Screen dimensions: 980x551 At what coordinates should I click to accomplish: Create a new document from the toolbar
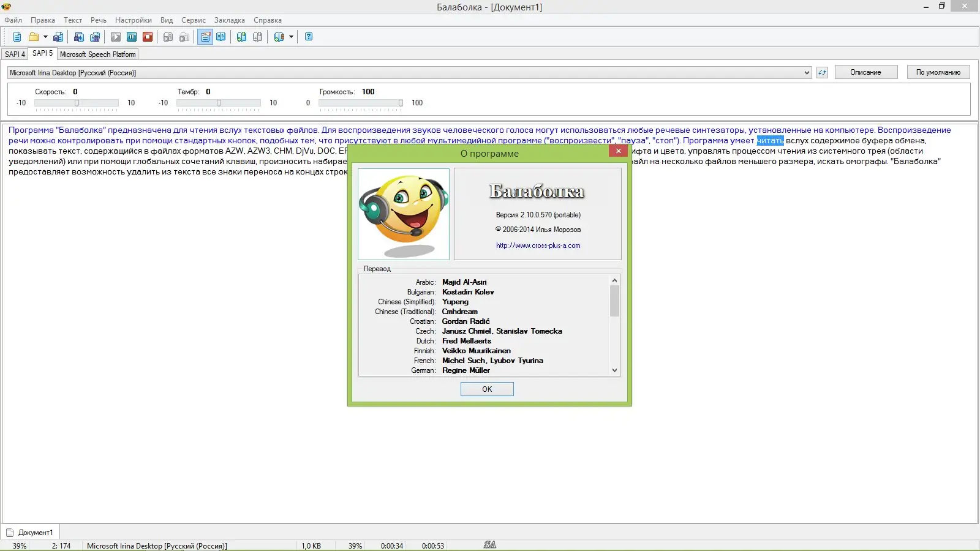[17, 37]
